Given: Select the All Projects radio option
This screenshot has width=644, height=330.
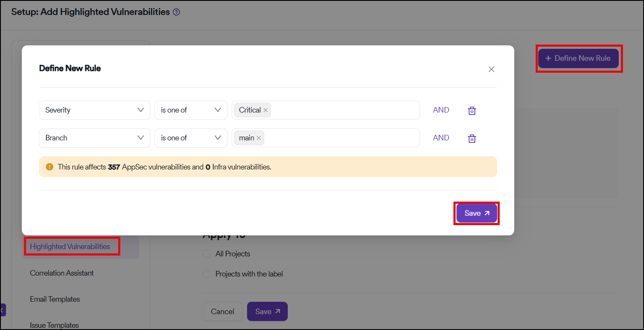Looking at the screenshot, I should pyautogui.click(x=207, y=254).
